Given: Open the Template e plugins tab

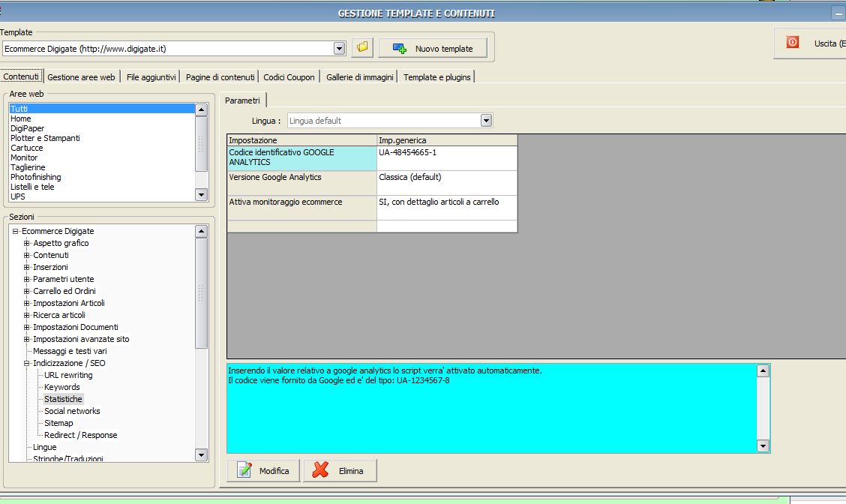Looking at the screenshot, I should pyautogui.click(x=437, y=77).
